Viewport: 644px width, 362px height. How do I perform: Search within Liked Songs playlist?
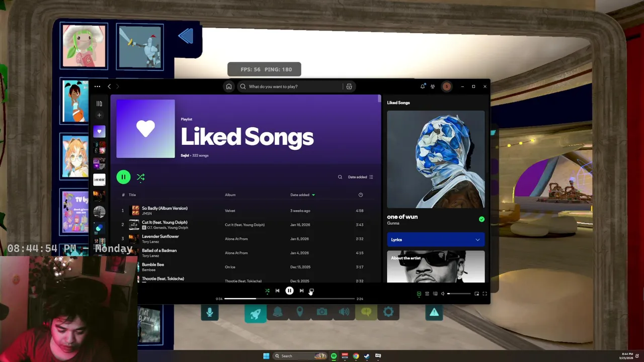(340, 177)
